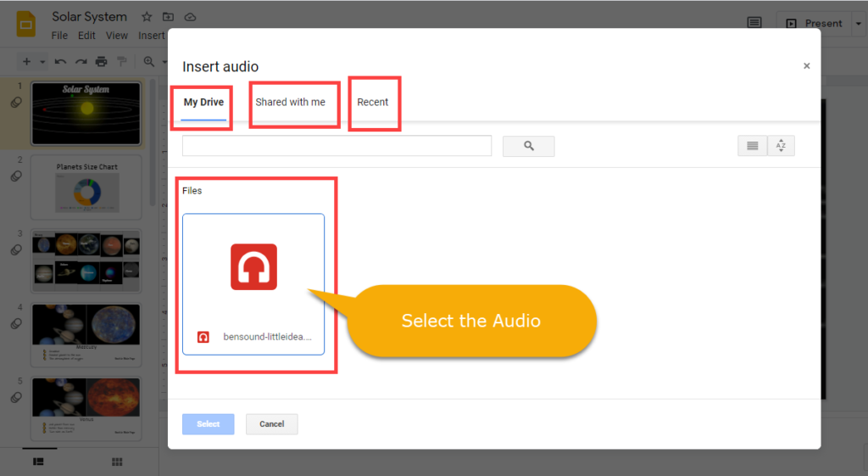This screenshot has width=868, height=476.
Task: Select slide 4 Mercury thumbnail
Action: pos(86,334)
